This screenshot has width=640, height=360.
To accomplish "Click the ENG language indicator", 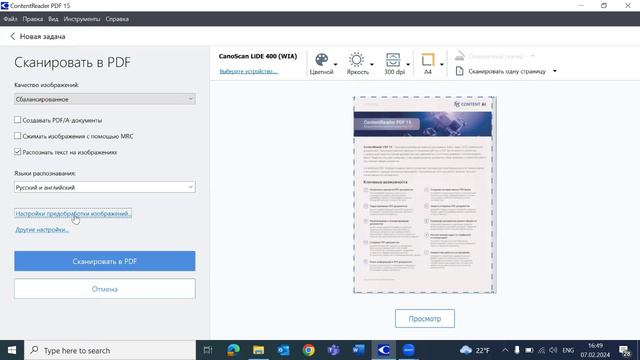I will [568, 350].
